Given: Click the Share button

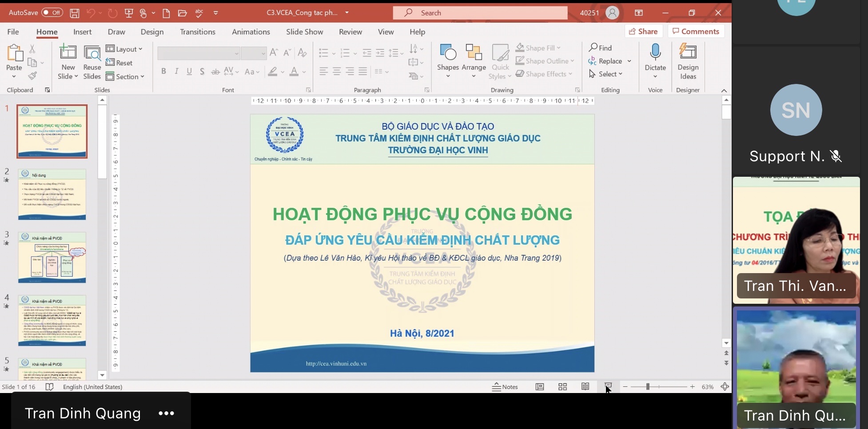Looking at the screenshot, I should (x=644, y=31).
